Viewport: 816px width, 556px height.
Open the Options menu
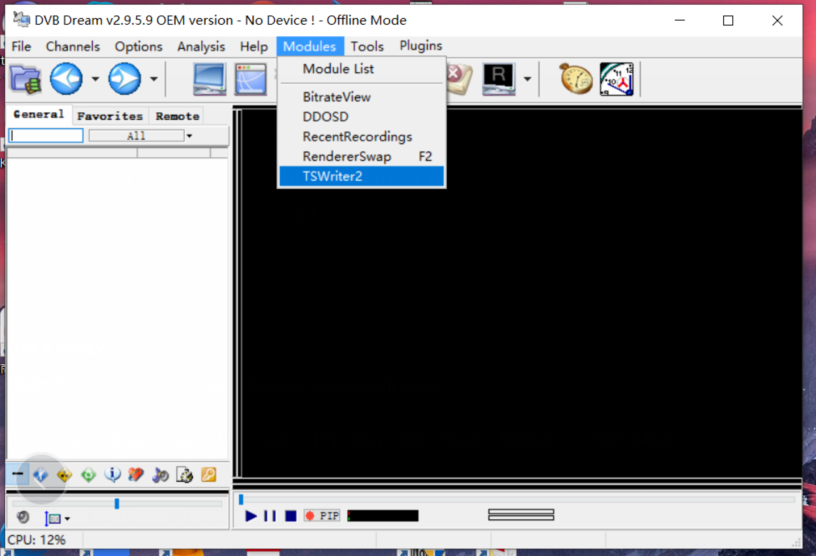coord(138,46)
